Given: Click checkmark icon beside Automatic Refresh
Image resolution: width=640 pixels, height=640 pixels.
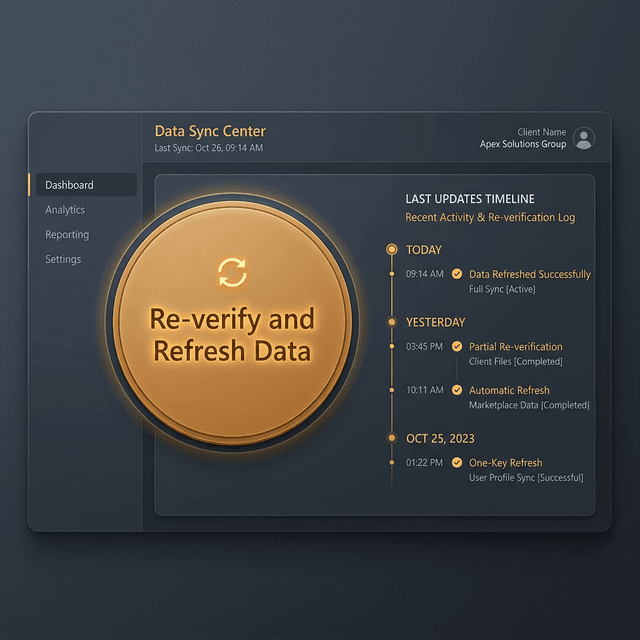Looking at the screenshot, I should coord(457,390).
